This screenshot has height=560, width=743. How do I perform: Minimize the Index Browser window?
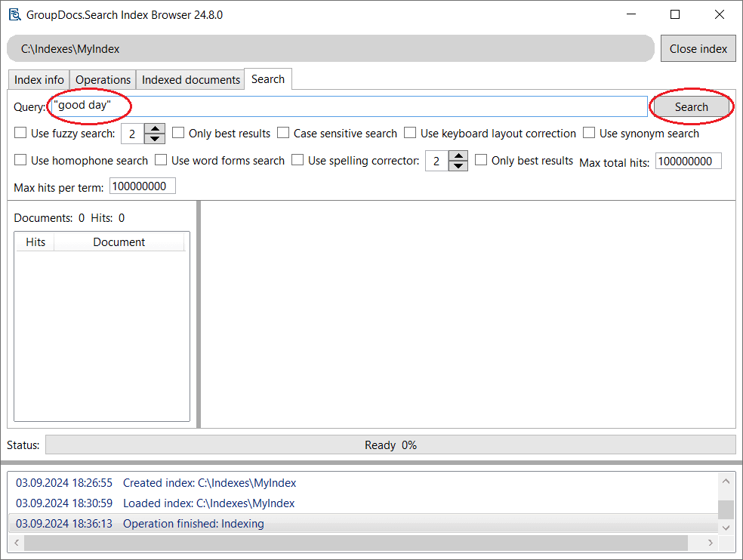[x=630, y=14]
